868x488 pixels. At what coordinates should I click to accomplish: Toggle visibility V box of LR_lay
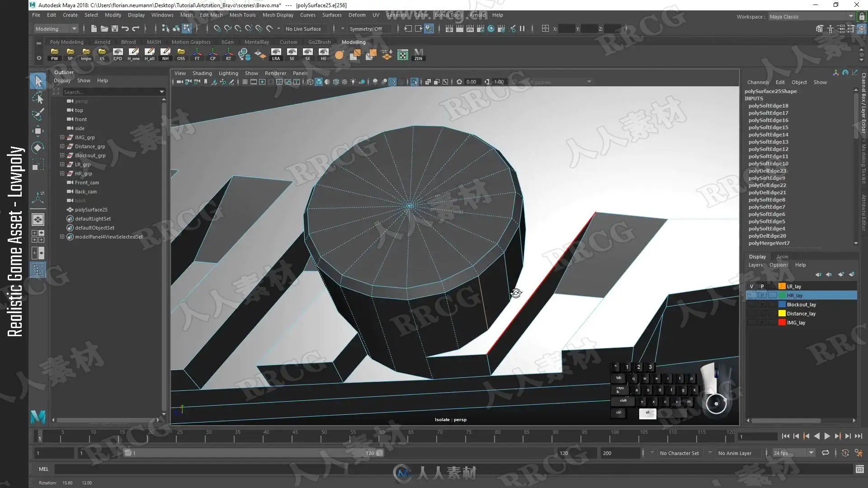[x=751, y=286]
